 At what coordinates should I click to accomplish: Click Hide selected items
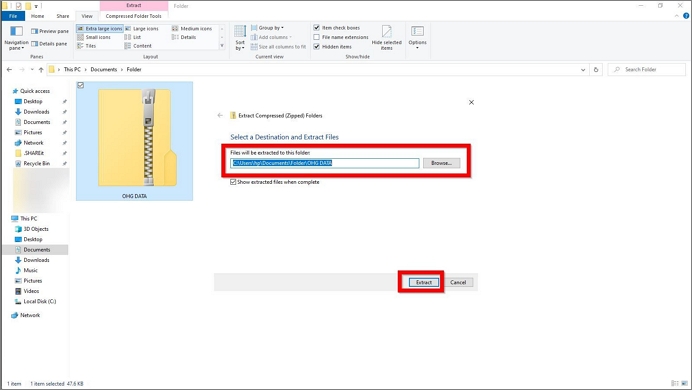(x=387, y=38)
